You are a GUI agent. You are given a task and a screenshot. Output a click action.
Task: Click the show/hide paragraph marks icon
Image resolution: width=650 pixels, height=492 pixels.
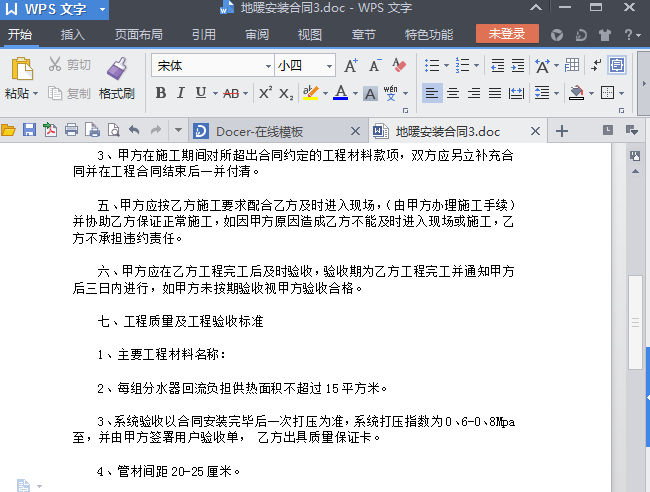click(596, 65)
